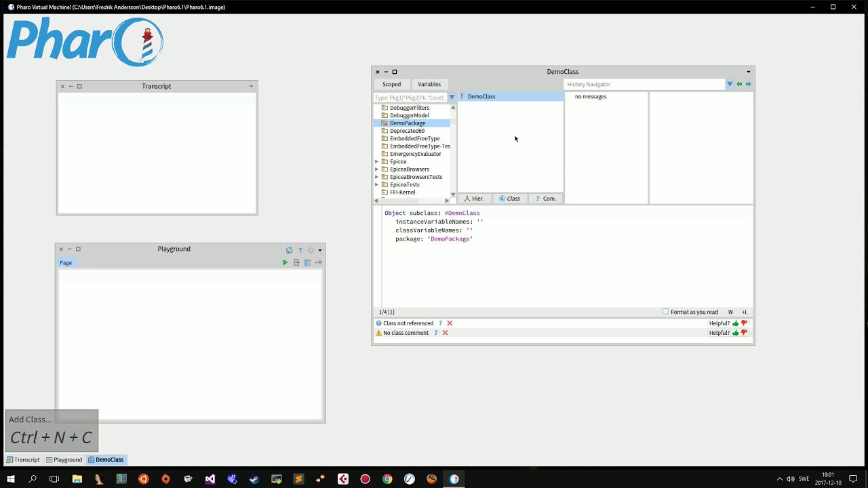Click the W word wrap toggle
Screen dimensions: 868x488
(731, 312)
